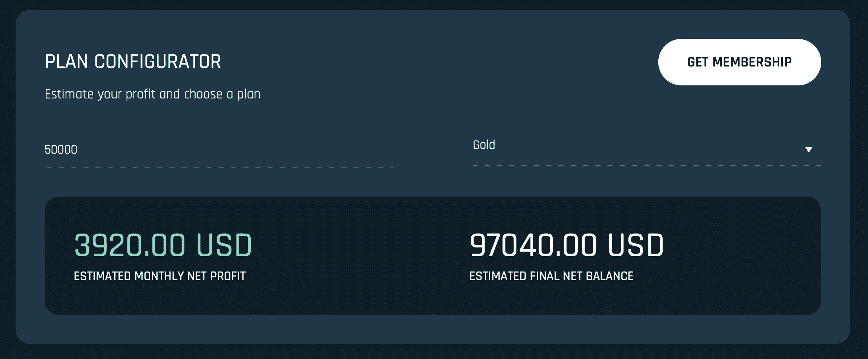This screenshot has width=868, height=359.
Task: Click the underline beneath the 50000 input
Action: 218,167
